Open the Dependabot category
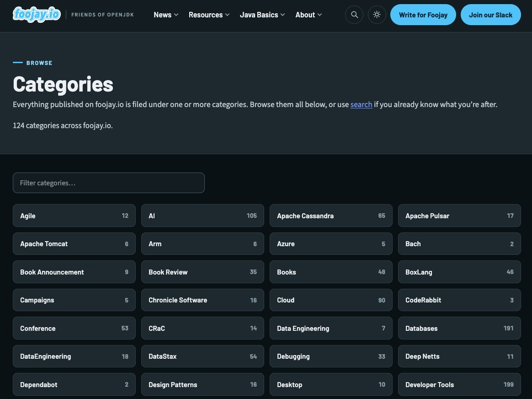The image size is (532, 399). point(74,385)
